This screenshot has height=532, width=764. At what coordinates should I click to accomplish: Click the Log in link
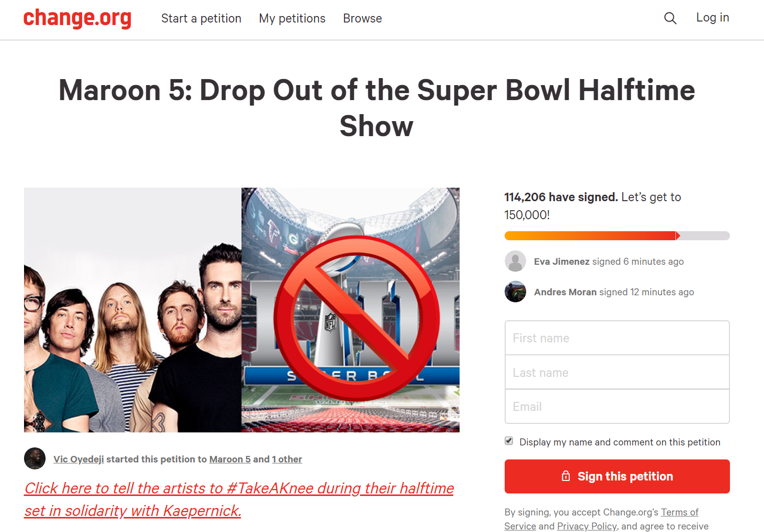click(712, 18)
